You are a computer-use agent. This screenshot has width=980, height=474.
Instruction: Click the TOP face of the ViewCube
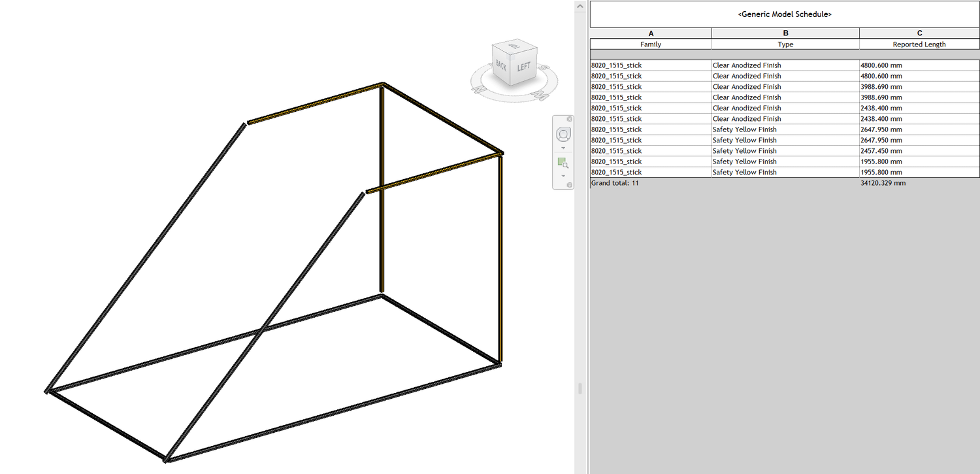[x=515, y=46]
